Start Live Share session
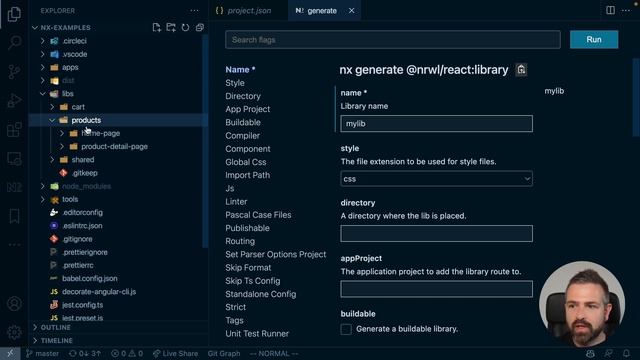 [x=175, y=353]
